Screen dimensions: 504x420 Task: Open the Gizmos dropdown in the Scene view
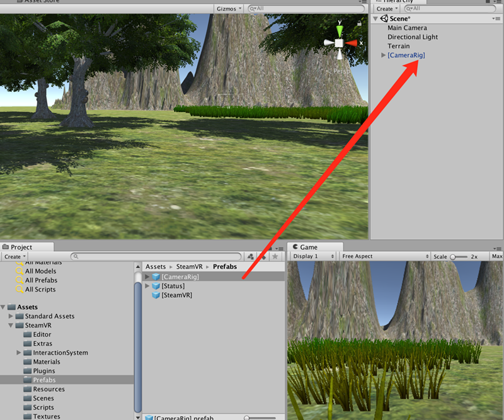229,9
